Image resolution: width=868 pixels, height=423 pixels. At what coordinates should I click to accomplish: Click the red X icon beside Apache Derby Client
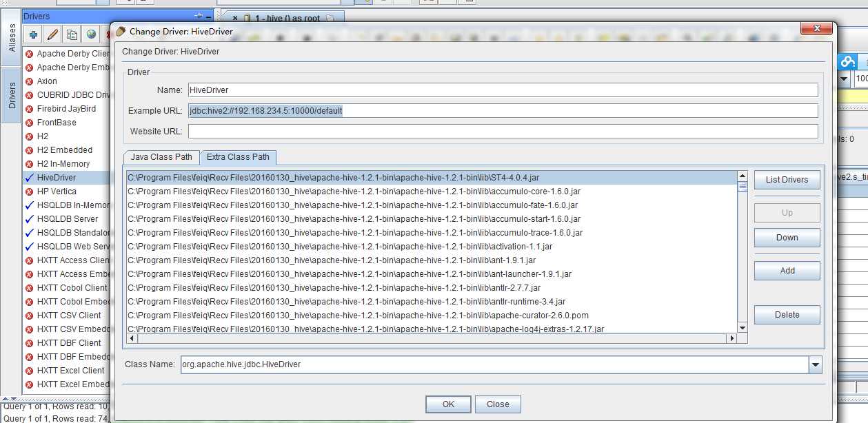30,54
